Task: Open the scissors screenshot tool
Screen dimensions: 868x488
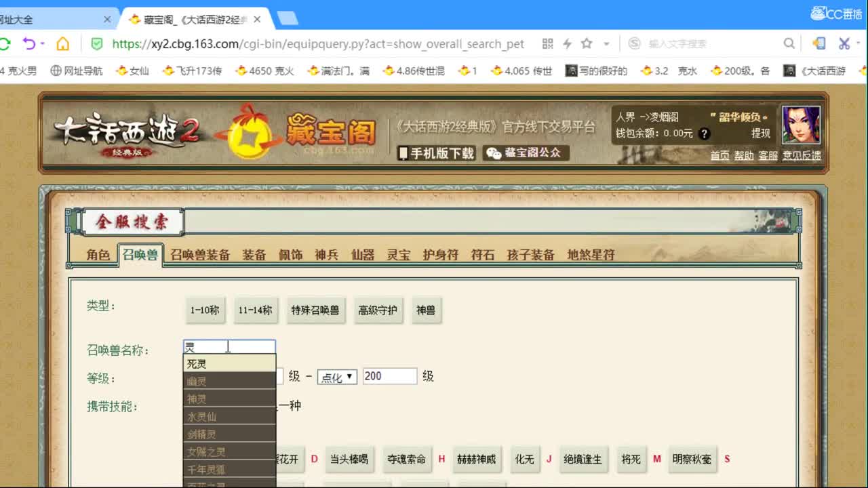Action: point(844,43)
